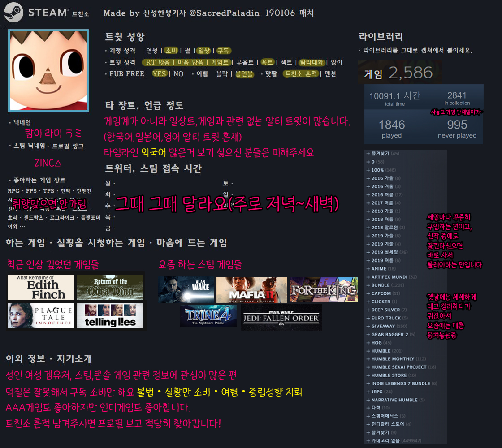Toggle the 일상 account tag
Viewport: 502px width, 448px height.
click(203, 51)
